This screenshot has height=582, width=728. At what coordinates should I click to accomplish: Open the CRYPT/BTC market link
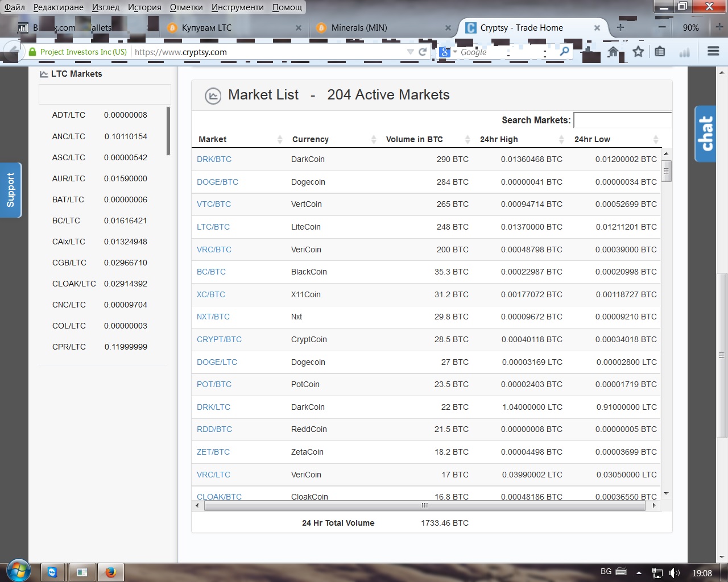[219, 339]
